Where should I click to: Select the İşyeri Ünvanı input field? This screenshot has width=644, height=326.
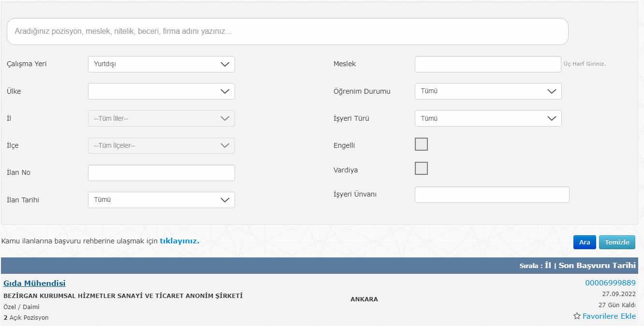tap(492, 195)
